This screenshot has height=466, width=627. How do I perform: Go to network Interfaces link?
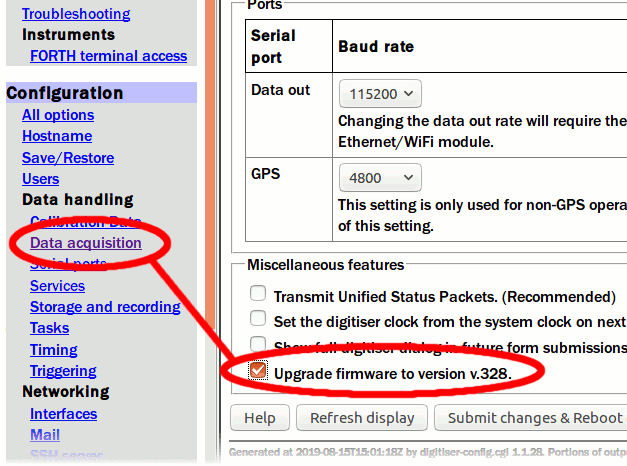point(64,414)
